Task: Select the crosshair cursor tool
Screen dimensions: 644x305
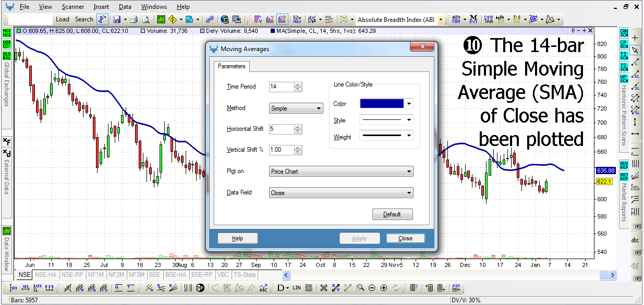Action: pos(635,38)
